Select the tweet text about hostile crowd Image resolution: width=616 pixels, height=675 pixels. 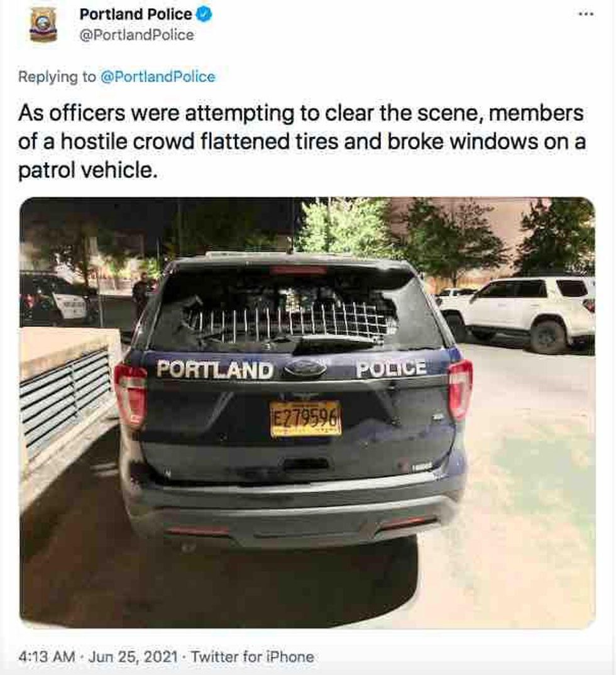(x=302, y=141)
